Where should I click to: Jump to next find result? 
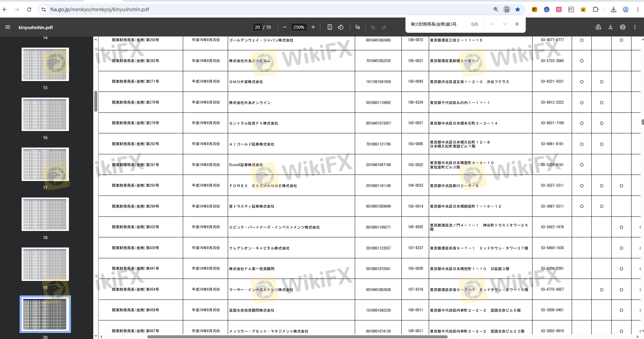pyautogui.click(x=505, y=24)
